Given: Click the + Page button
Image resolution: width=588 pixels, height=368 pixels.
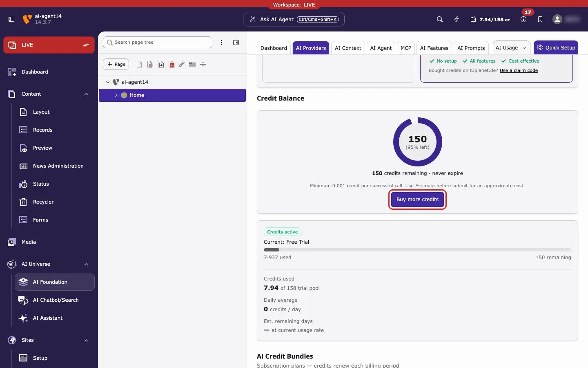Looking at the screenshot, I should (116, 64).
